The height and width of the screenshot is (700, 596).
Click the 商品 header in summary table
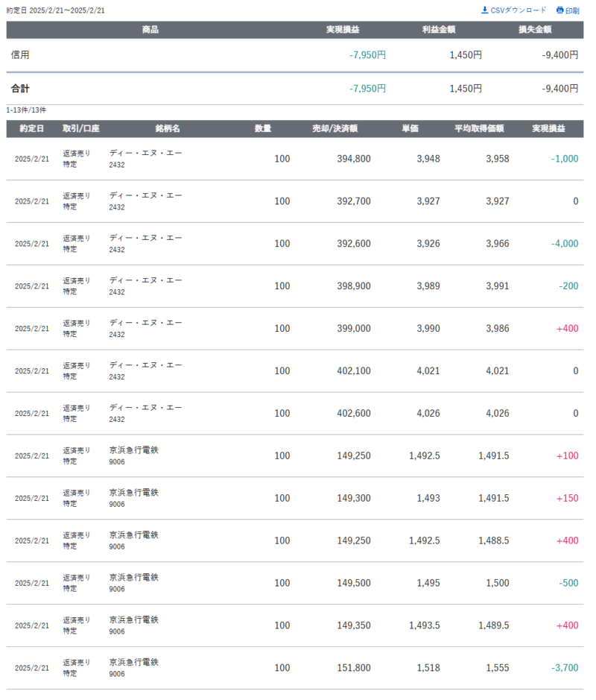click(x=150, y=30)
